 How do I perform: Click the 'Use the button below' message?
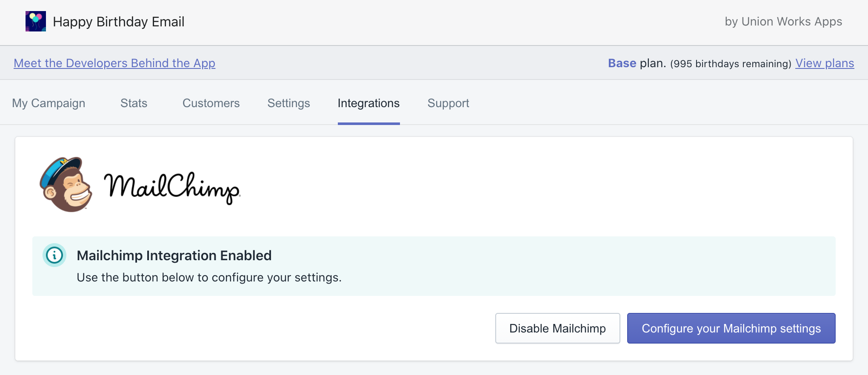click(x=209, y=278)
